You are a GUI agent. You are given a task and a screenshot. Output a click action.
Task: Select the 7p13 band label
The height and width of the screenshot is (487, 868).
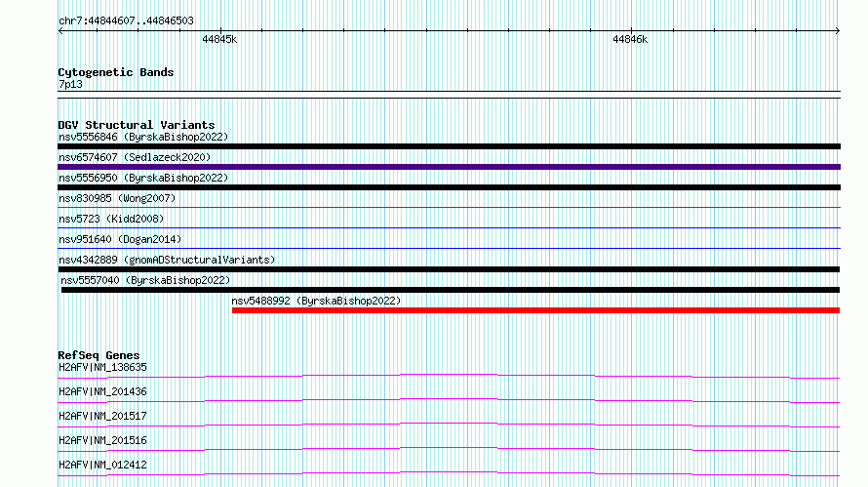point(70,84)
